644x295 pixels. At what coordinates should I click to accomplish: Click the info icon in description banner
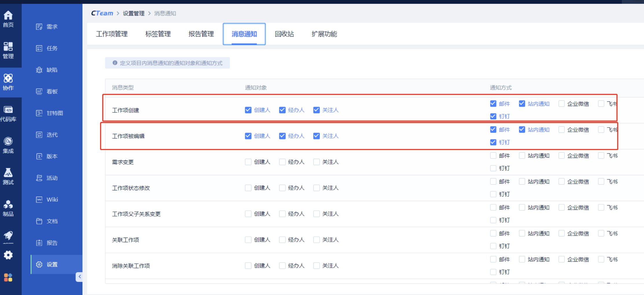115,63
